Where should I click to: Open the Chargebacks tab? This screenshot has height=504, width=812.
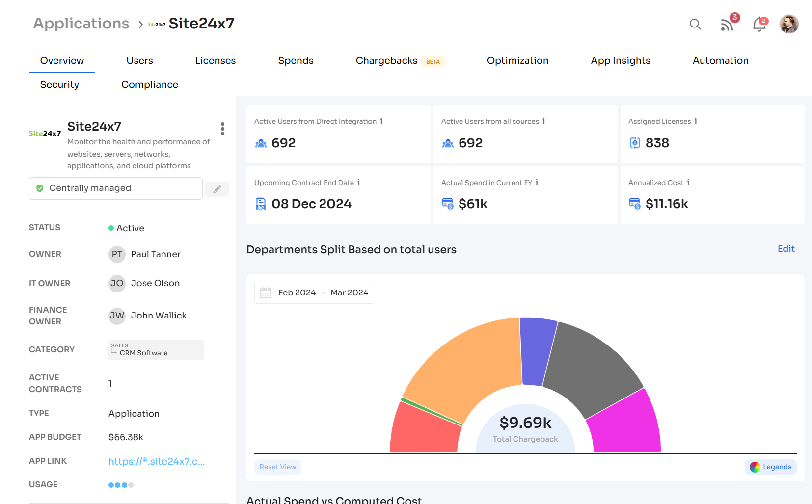point(386,60)
